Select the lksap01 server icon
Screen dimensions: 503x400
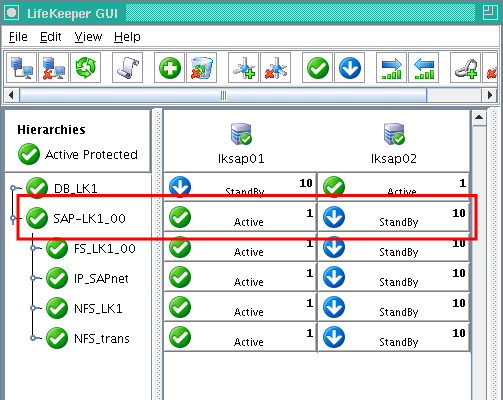tap(241, 134)
